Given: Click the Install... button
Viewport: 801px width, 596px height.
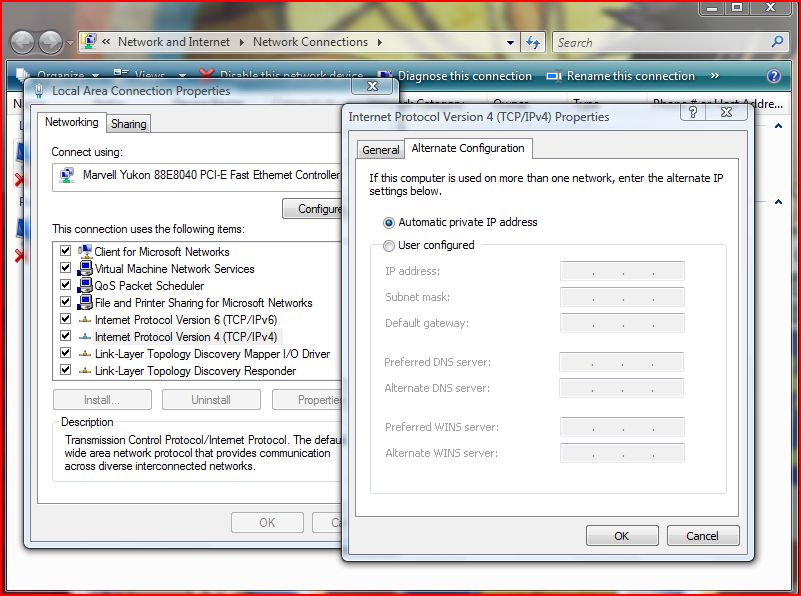Looking at the screenshot, I should tap(102, 400).
